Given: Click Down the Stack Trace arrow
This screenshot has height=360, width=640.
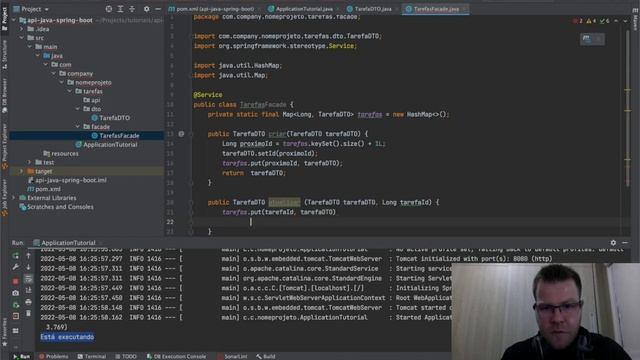Looking at the screenshot, I should (29, 267).
